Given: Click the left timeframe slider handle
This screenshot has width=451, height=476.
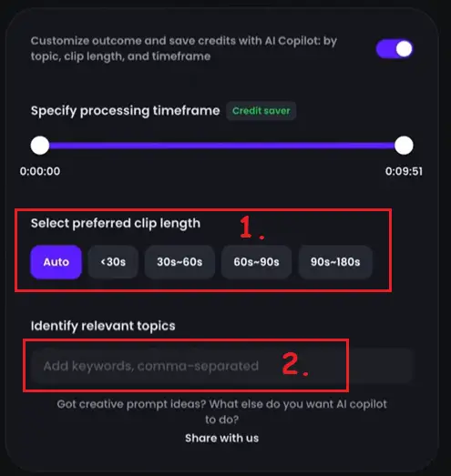Looking at the screenshot, I should click(40, 146).
